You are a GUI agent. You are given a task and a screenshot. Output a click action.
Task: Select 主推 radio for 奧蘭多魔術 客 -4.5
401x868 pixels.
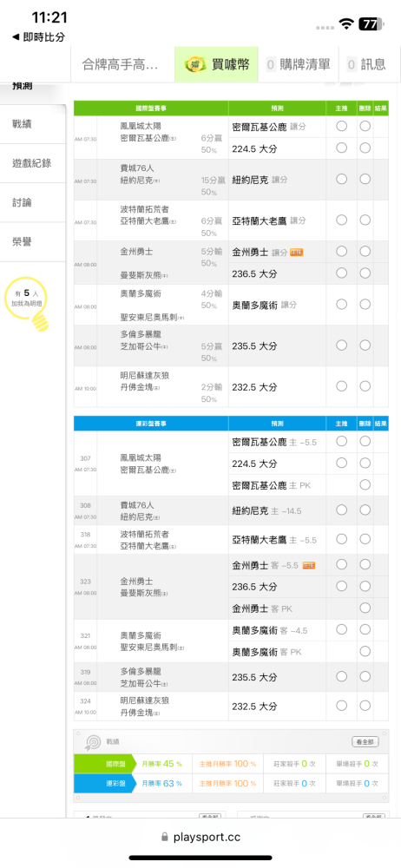[341, 628]
